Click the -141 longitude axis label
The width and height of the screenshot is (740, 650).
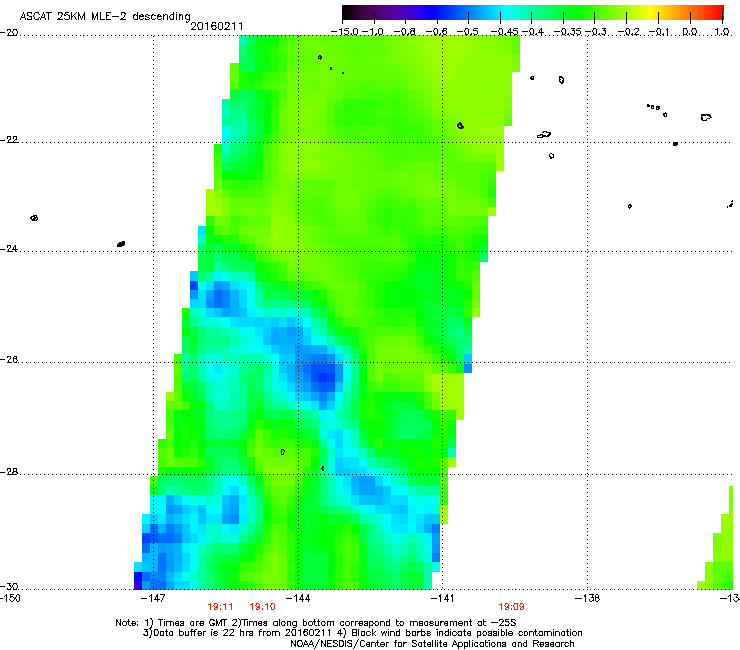click(442, 598)
